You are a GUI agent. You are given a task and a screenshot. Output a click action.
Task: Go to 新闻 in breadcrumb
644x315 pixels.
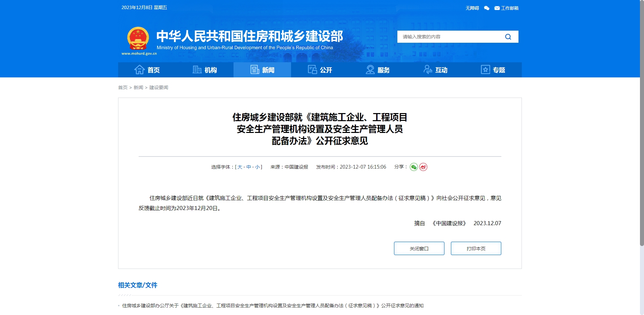point(138,87)
